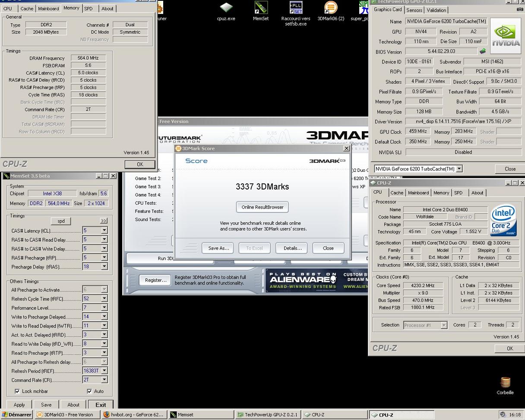Switch to Mainboard tab in lower-right CPU-Z
This screenshot has height=420, width=525.
418,193
